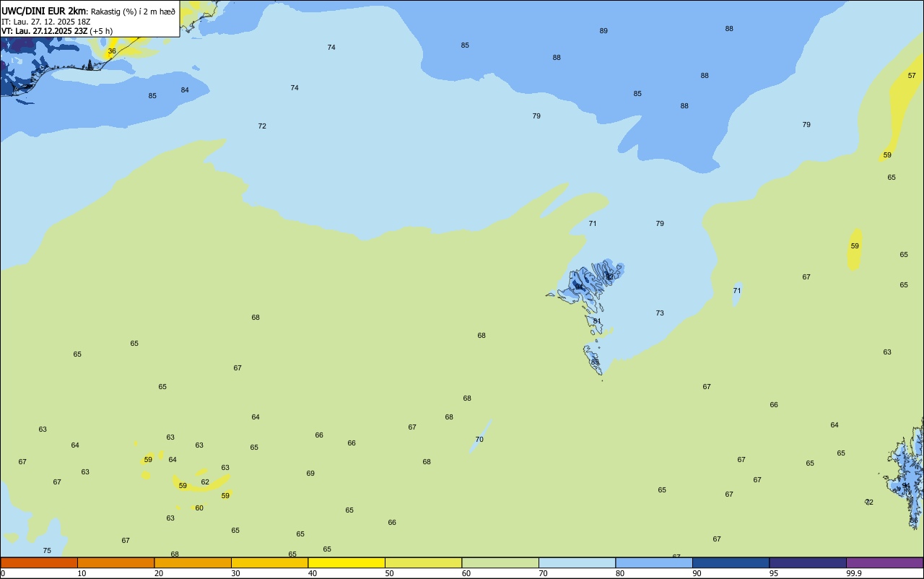
Task: Click the map value 57 in the yellow area
Action: coord(912,76)
